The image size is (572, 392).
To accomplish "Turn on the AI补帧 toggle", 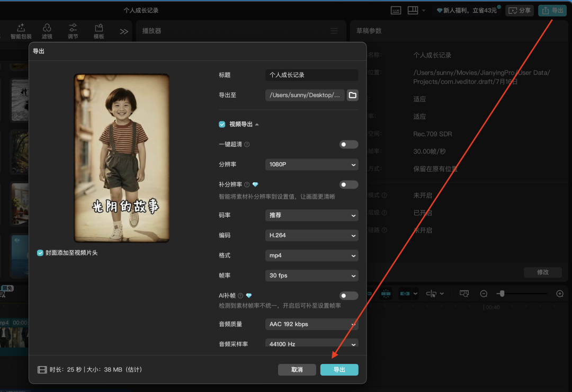I will (x=348, y=296).
